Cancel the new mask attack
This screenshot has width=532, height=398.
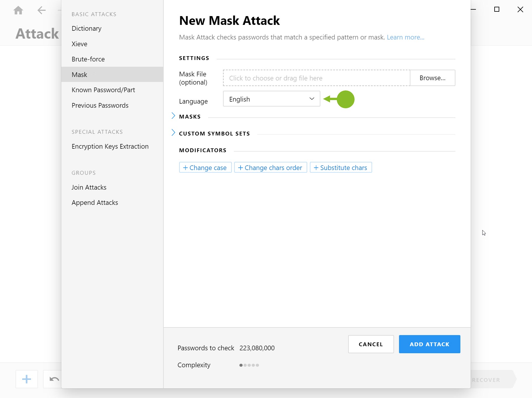(x=371, y=344)
